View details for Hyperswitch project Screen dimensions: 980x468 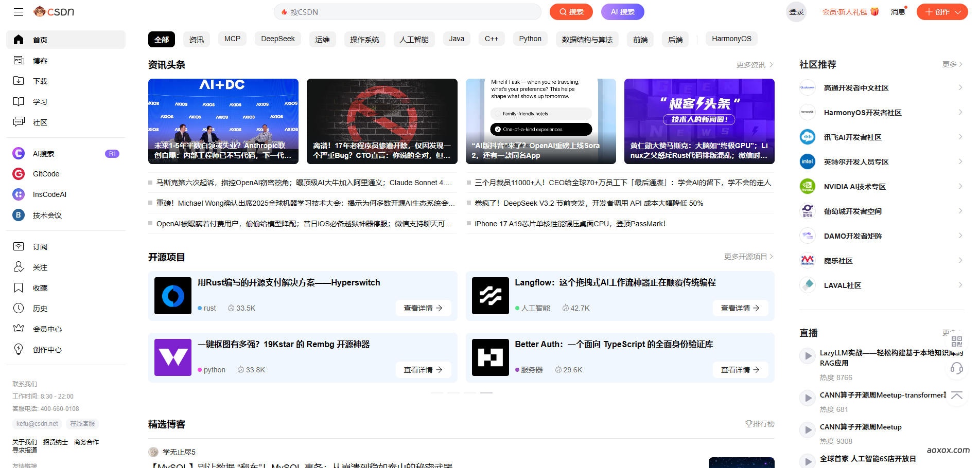423,308
